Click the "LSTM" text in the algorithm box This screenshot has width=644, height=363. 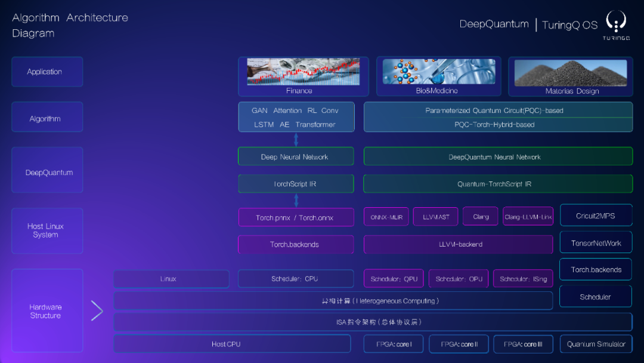click(x=264, y=124)
